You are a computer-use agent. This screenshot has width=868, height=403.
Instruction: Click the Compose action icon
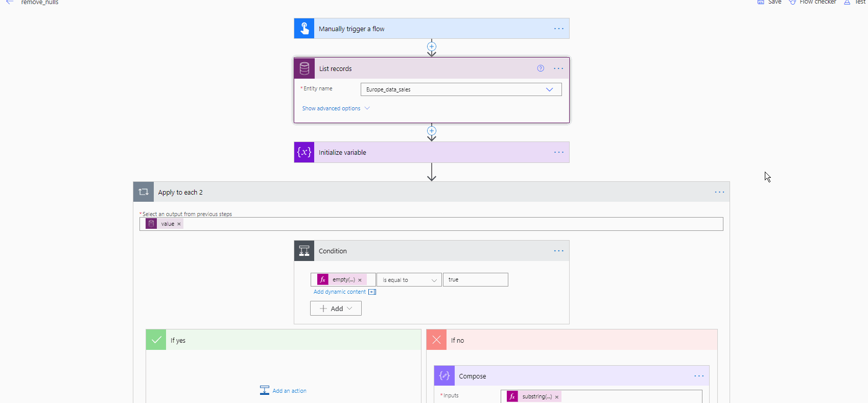(444, 376)
